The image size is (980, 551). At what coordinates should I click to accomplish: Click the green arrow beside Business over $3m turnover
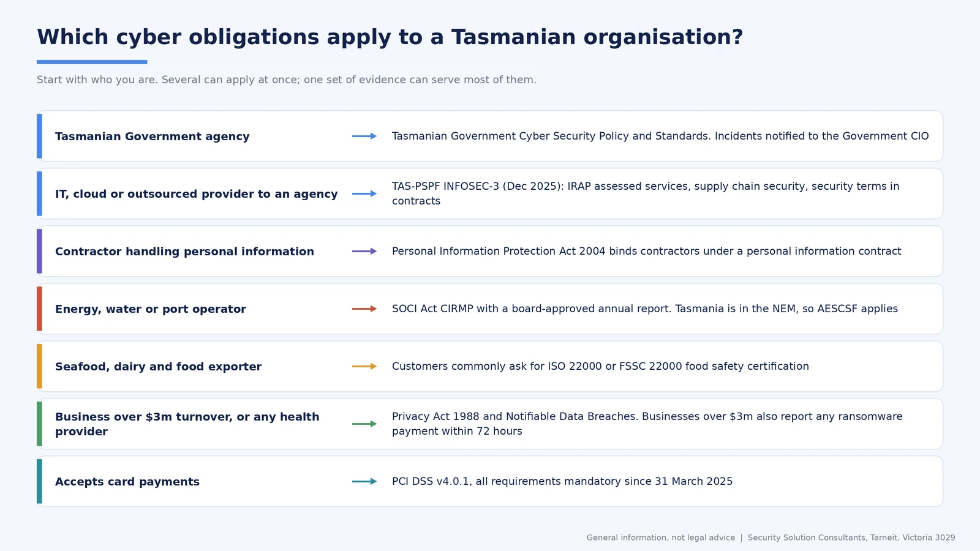(364, 424)
